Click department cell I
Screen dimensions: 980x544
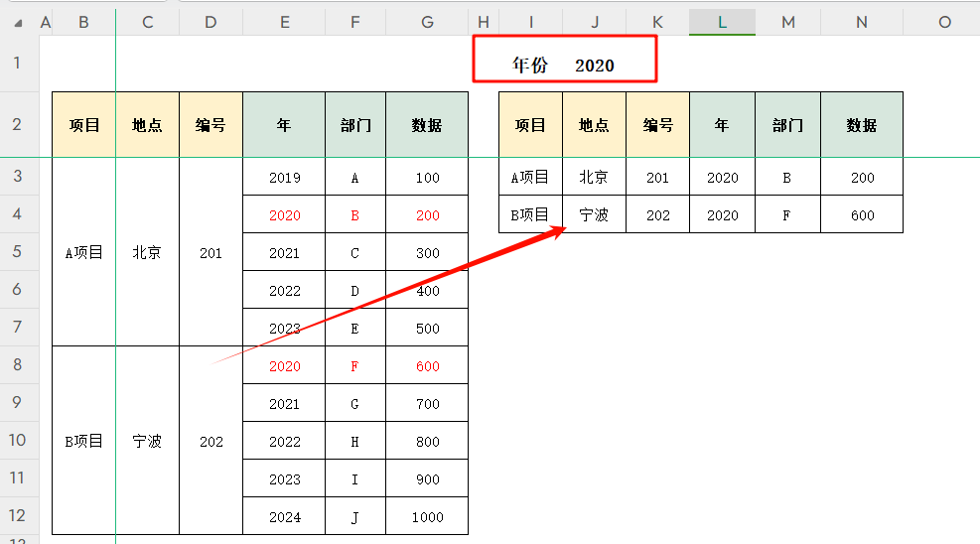point(355,479)
